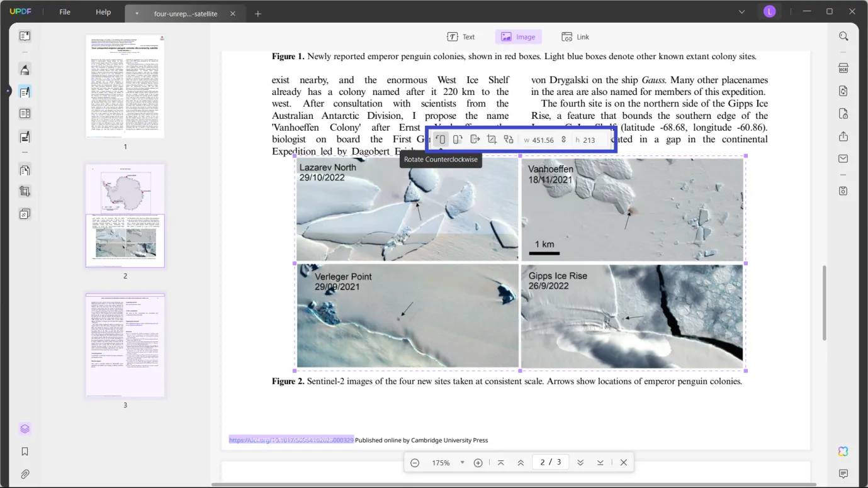Click the replace image icon

[509, 140]
